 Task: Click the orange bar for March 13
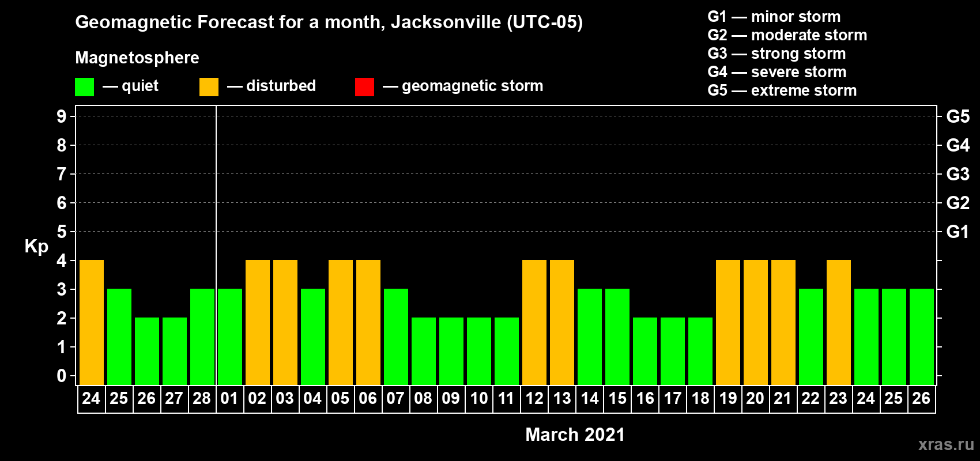point(562,323)
